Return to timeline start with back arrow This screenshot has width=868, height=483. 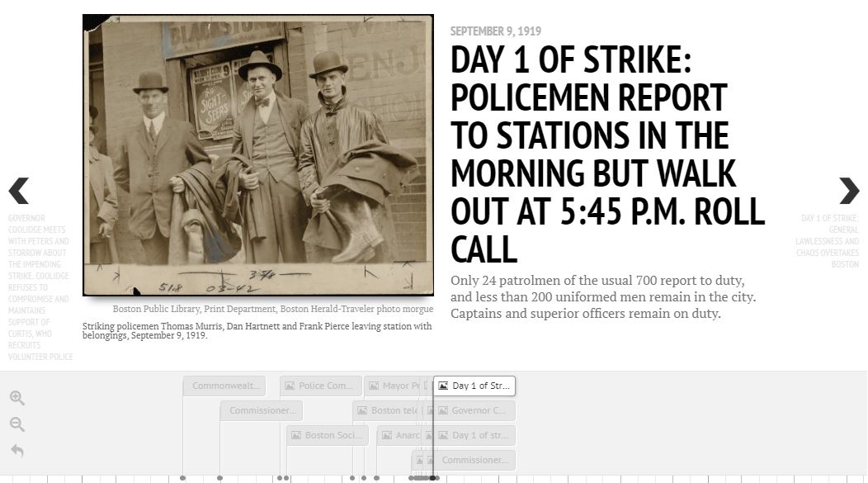17,450
